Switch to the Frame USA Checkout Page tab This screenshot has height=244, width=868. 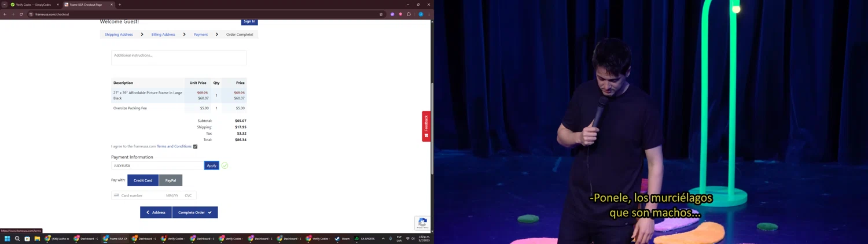pos(88,5)
